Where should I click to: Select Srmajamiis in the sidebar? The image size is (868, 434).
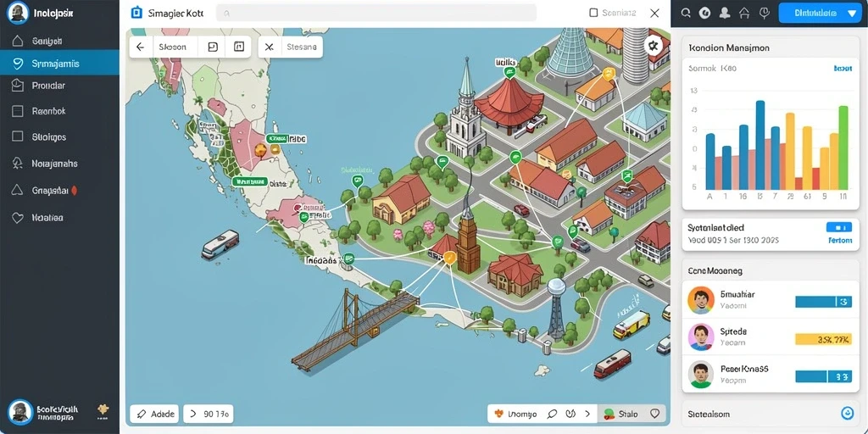tap(59, 64)
